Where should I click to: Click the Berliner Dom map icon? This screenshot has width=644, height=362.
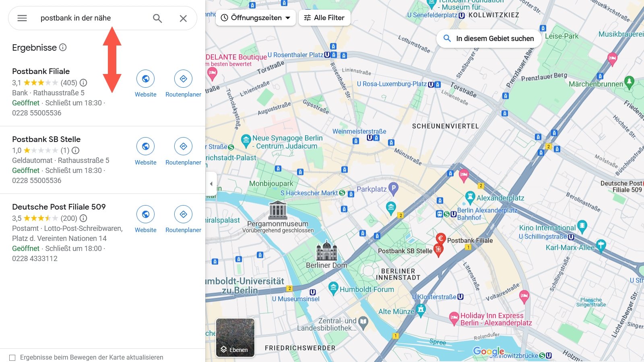click(326, 251)
